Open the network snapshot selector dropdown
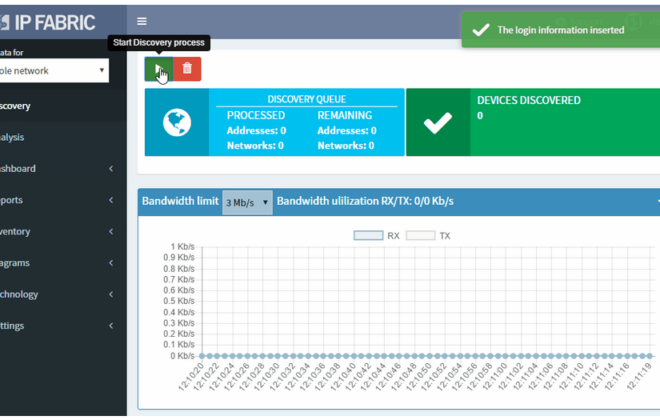This screenshot has width=660, height=420. (55, 71)
